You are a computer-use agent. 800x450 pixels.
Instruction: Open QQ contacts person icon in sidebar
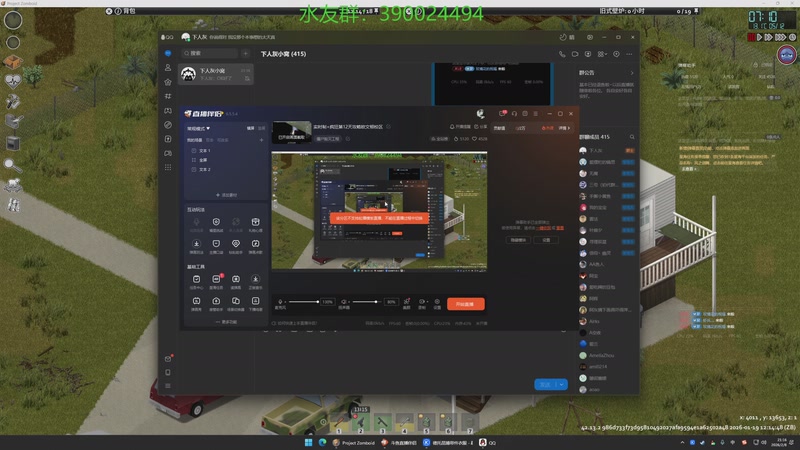tap(168, 67)
